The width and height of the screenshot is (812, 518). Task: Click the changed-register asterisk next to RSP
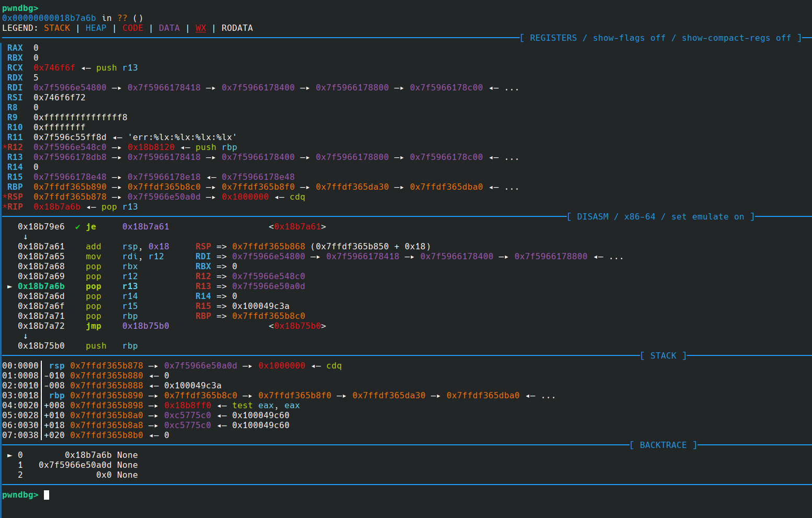tap(5, 197)
